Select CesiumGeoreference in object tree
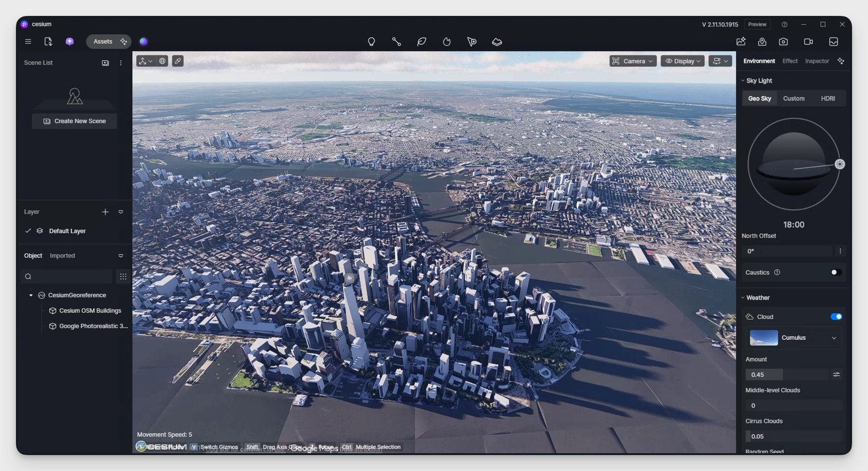 pos(77,295)
